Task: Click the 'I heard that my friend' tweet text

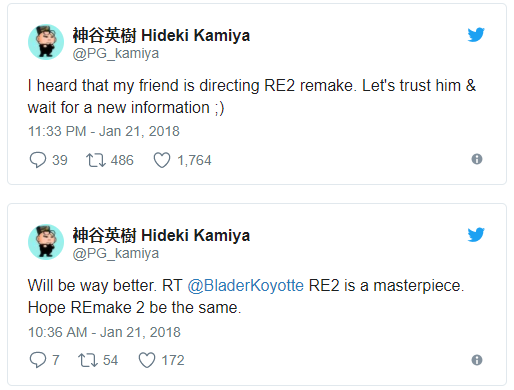Action: coord(252,97)
